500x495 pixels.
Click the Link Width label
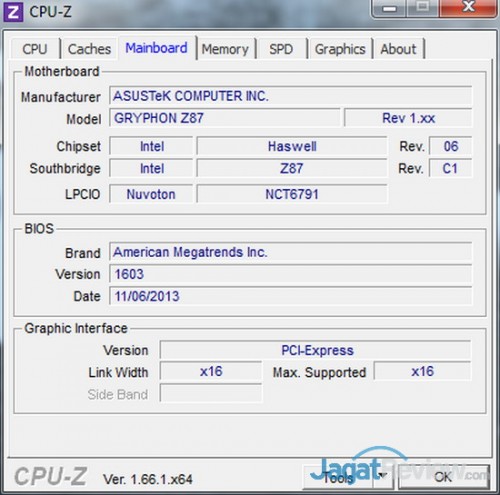point(118,372)
